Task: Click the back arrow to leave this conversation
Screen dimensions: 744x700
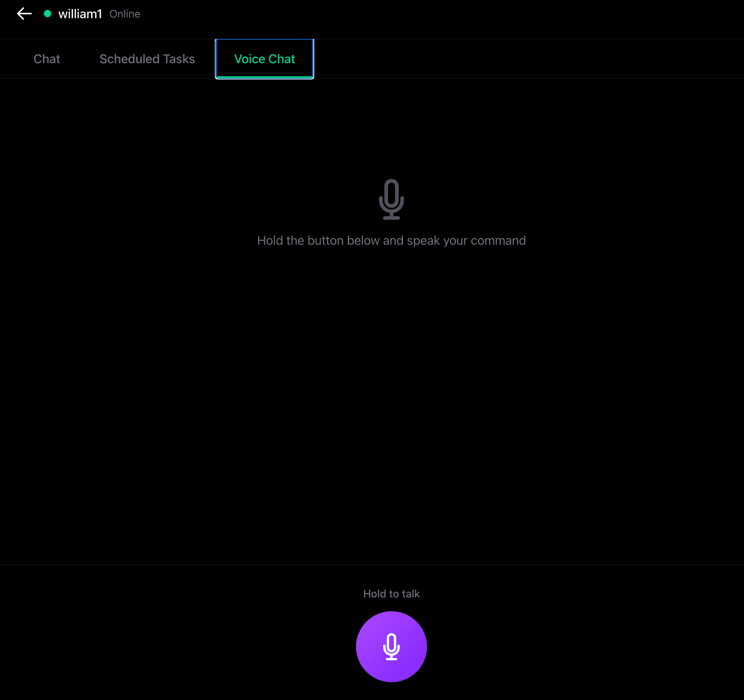Action: coord(24,14)
